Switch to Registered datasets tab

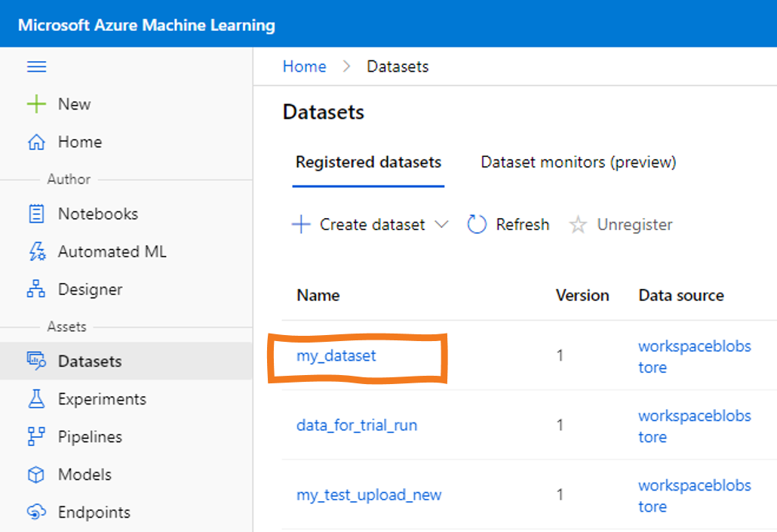coord(368,162)
